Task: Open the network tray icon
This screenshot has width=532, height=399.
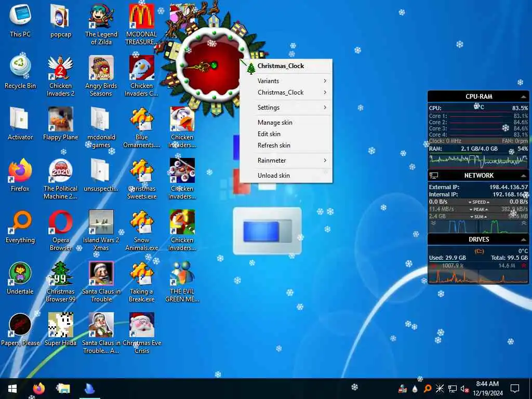Action: click(x=453, y=389)
